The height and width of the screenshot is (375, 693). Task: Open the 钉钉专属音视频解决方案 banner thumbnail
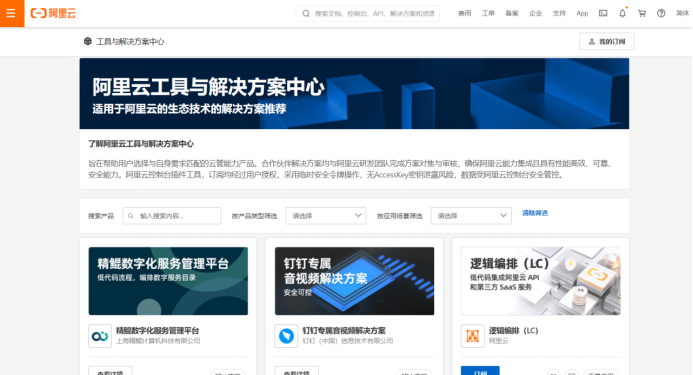pyautogui.click(x=354, y=281)
